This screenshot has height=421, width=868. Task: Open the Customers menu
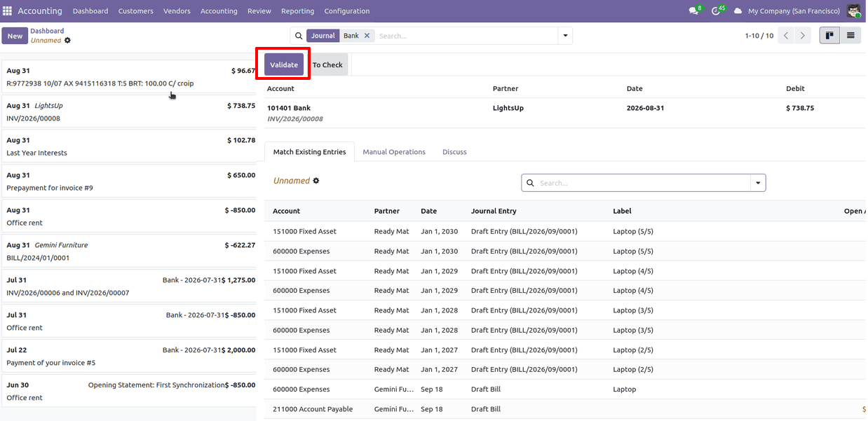click(x=135, y=11)
